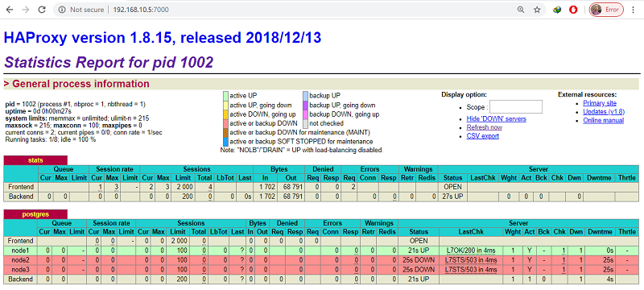Viewport: 644px width, 290px height.
Task: Reload the HAProxy stats page
Action: tap(42, 10)
